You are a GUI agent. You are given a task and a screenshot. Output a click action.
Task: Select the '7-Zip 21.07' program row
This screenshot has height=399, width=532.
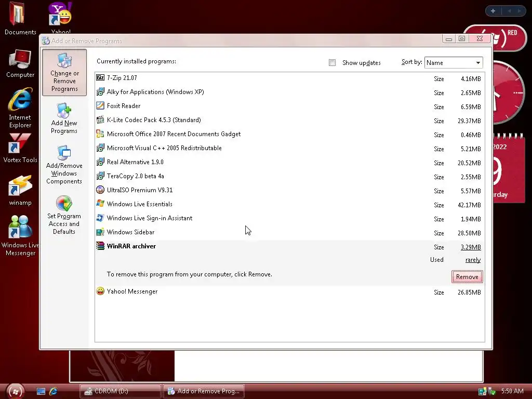click(x=289, y=78)
